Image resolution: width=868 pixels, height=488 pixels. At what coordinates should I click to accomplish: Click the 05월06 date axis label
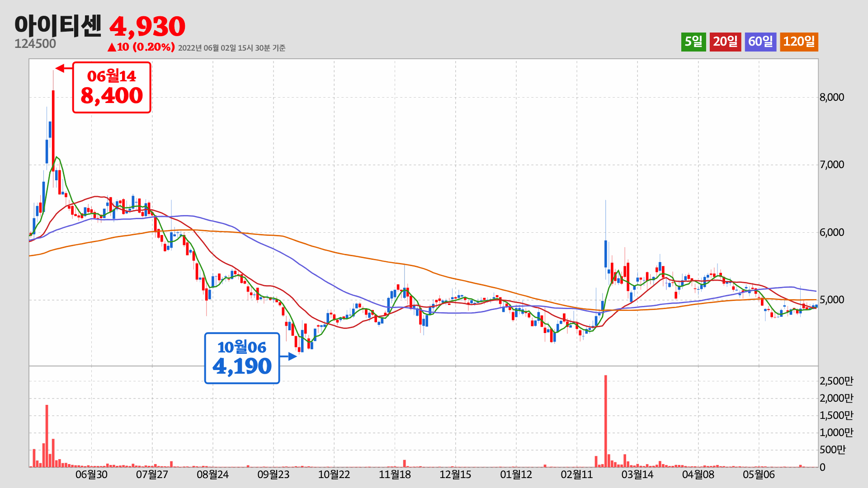tap(759, 475)
